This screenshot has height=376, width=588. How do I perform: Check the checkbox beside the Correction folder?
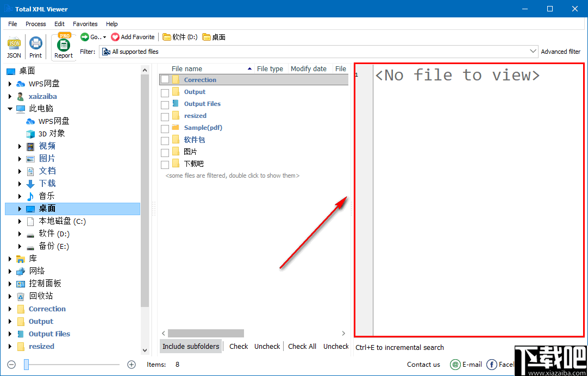pos(165,79)
